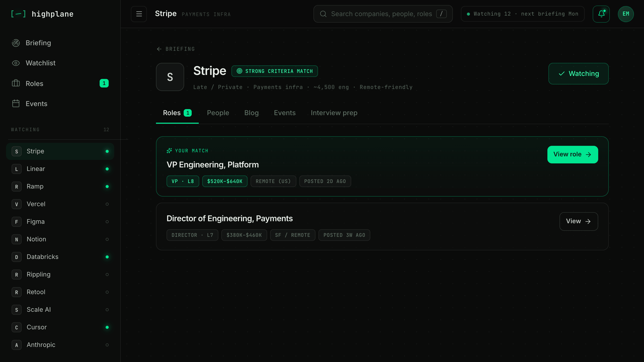Viewport: 644px width, 362px height.
Task: Click the Databricks letter avatar
Action: click(17, 257)
